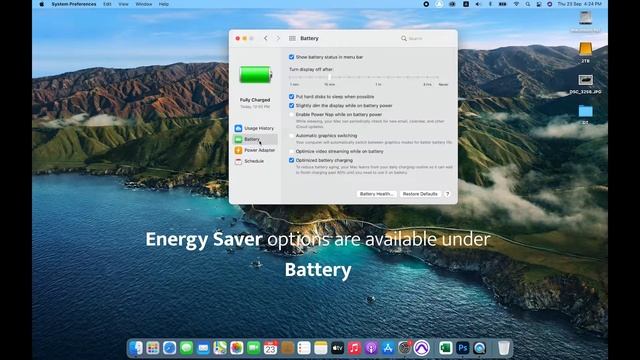Go back with the left chevron
Viewport: 640px width, 360px height.
point(266,38)
